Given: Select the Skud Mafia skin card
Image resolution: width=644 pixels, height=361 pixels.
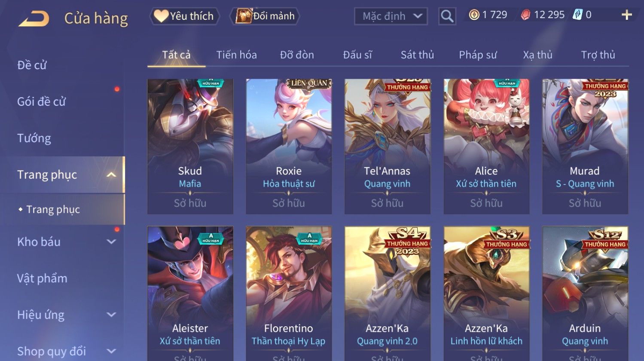Looking at the screenshot, I should click(x=190, y=146).
